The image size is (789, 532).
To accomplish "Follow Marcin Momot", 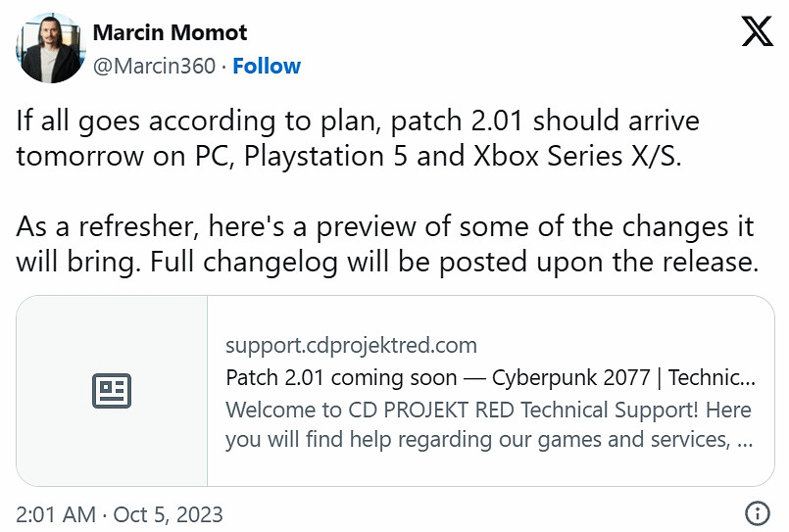I will pos(267,66).
